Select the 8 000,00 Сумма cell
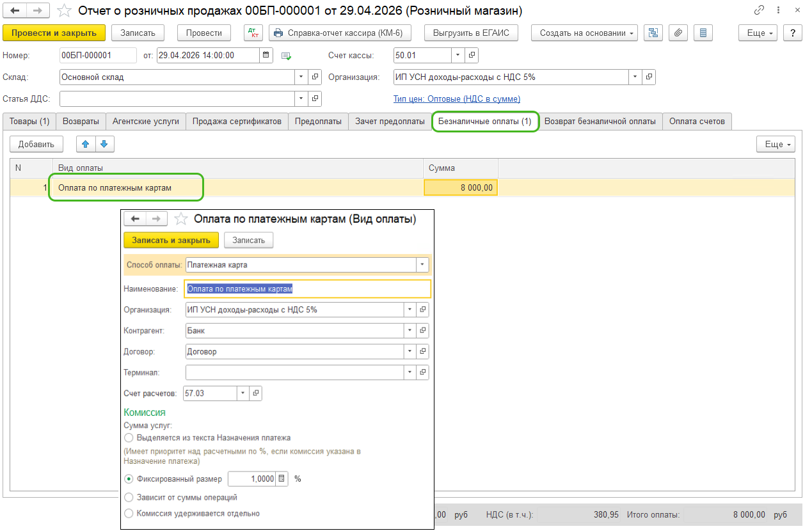This screenshot has height=531, width=812. pos(461,187)
